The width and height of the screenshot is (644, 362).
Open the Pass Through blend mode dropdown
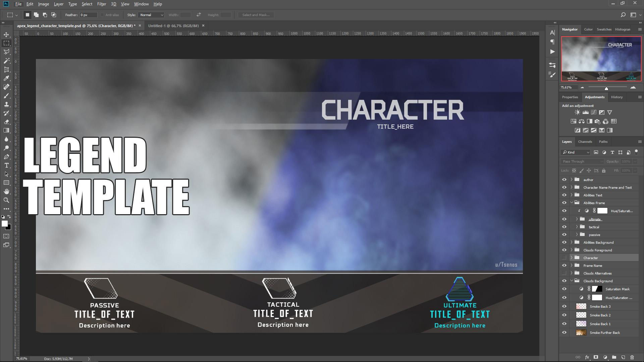[582, 161]
